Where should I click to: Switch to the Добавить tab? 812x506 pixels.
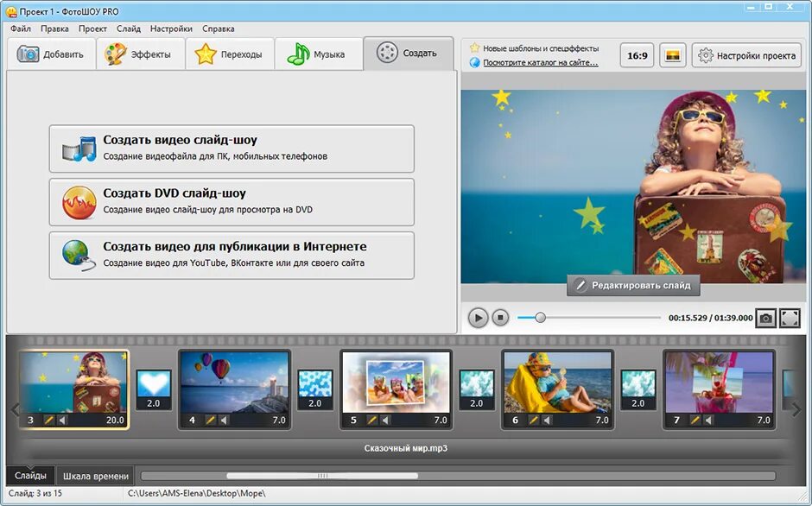pos(51,54)
